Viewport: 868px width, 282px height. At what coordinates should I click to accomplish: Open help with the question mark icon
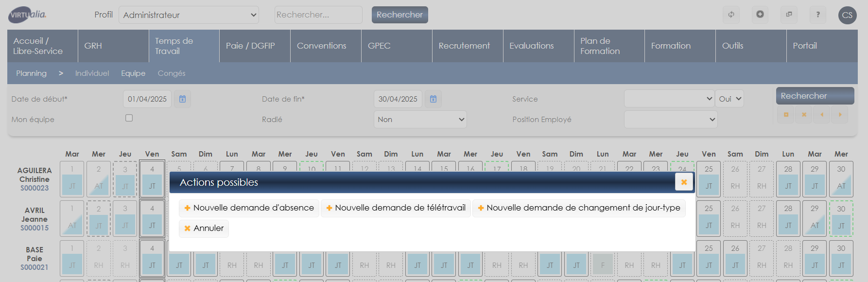coord(818,15)
